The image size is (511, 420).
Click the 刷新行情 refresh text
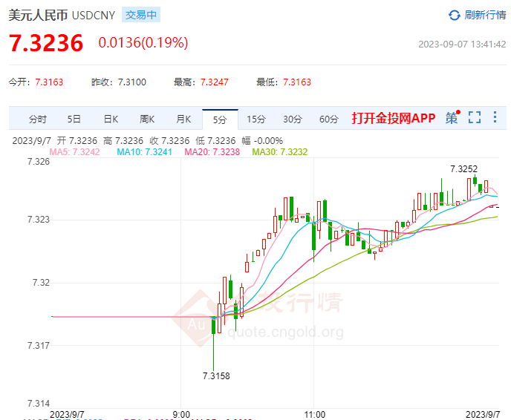(x=484, y=15)
